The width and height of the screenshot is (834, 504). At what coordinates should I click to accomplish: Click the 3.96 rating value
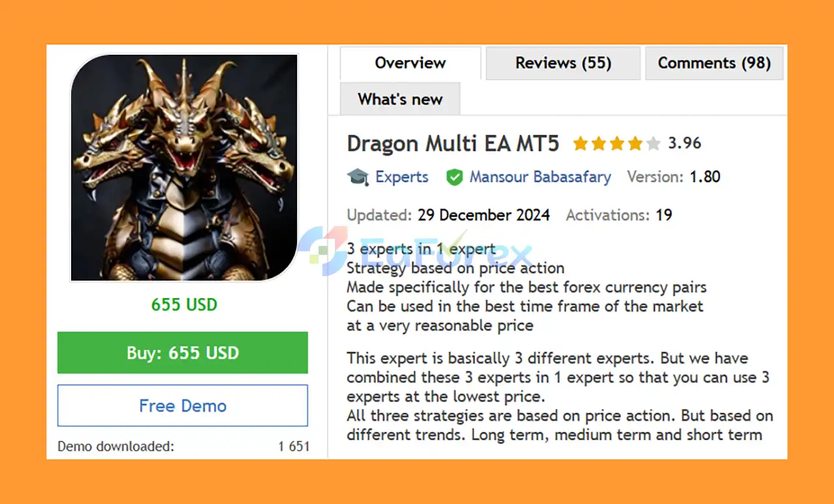click(x=685, y=143)
